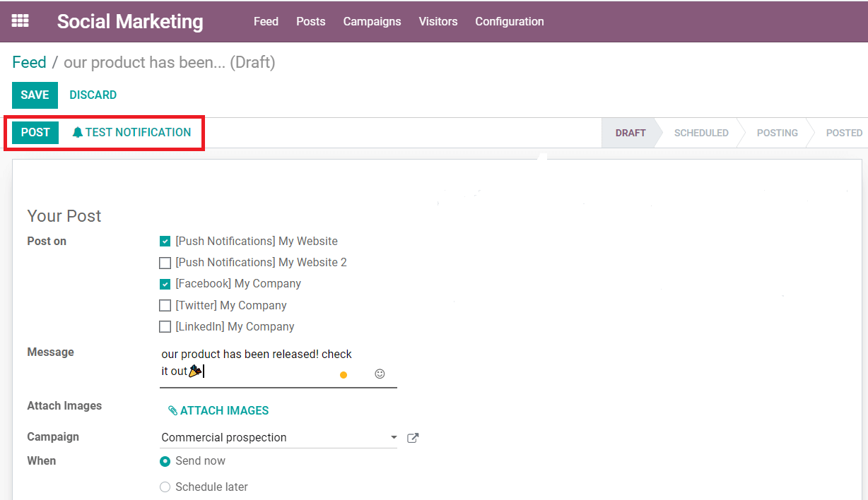Viewport: 868px width, 500px height.
Task: Click the Campaign field label
Action: (x=53, y=437)
